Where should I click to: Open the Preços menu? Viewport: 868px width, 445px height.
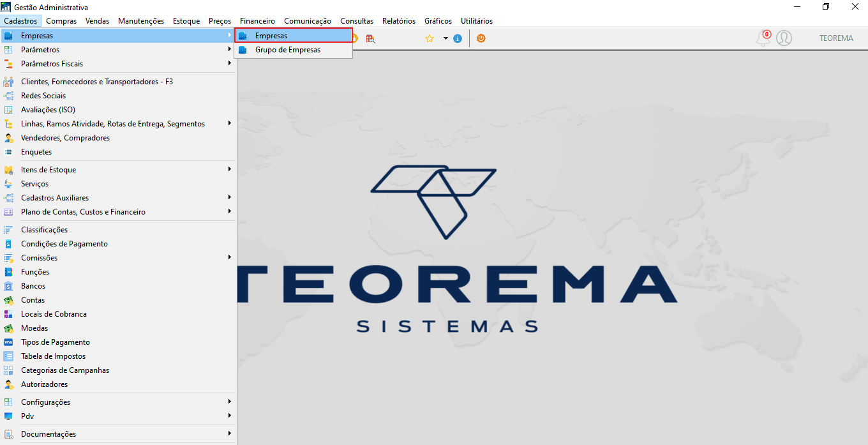[220, 21]
